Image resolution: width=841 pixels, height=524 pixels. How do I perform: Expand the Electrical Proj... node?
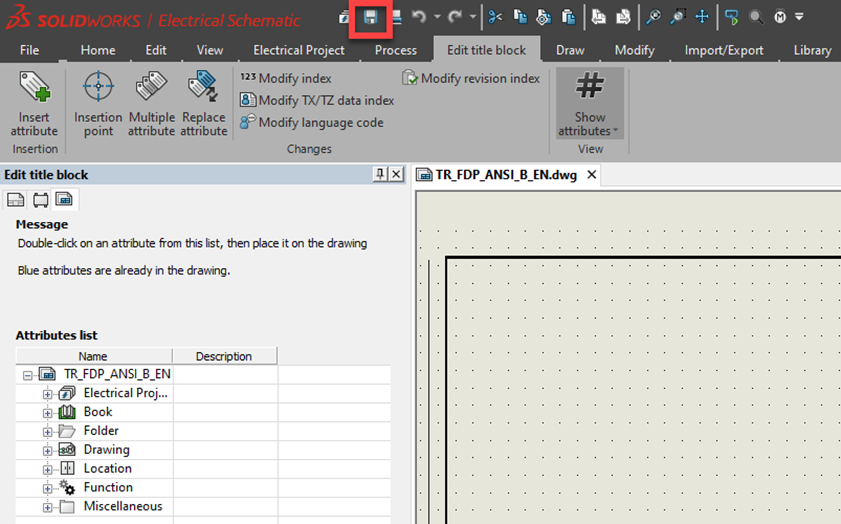(47, 395)
